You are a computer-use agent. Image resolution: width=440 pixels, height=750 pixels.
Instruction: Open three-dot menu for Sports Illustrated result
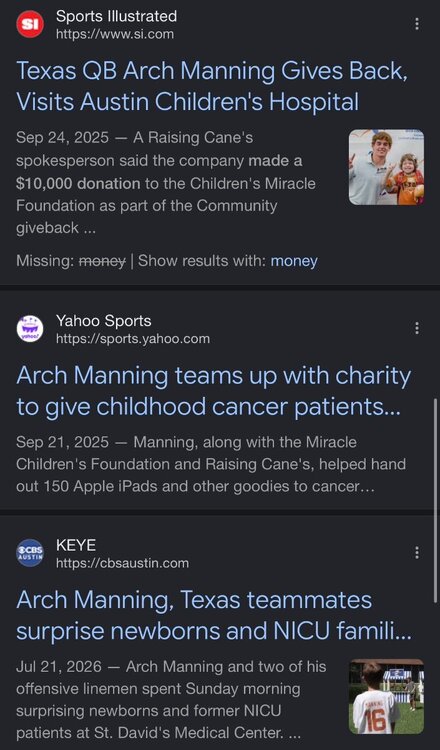pos(417,24)
